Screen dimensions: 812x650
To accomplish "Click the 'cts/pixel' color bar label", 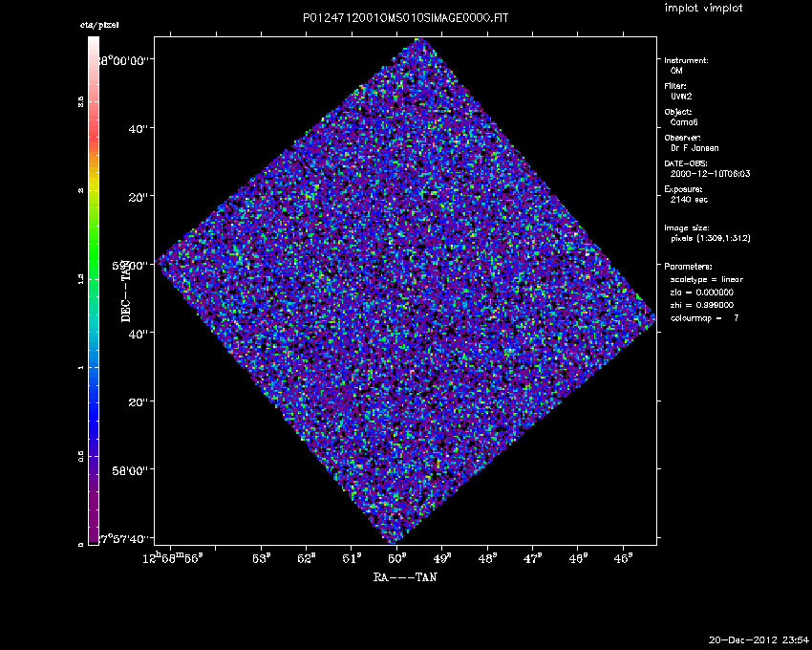I will click(x=99, y=25).
